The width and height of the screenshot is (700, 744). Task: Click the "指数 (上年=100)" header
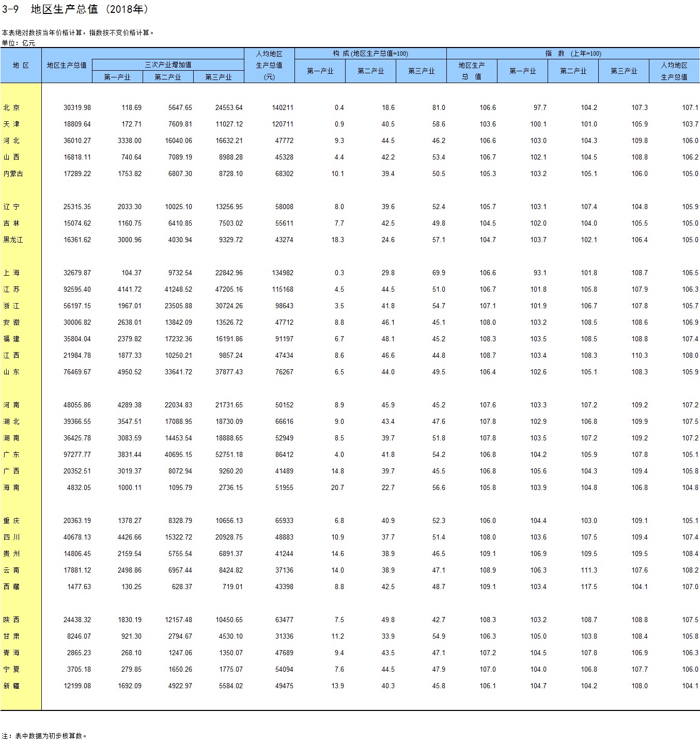tap(573, 54)
